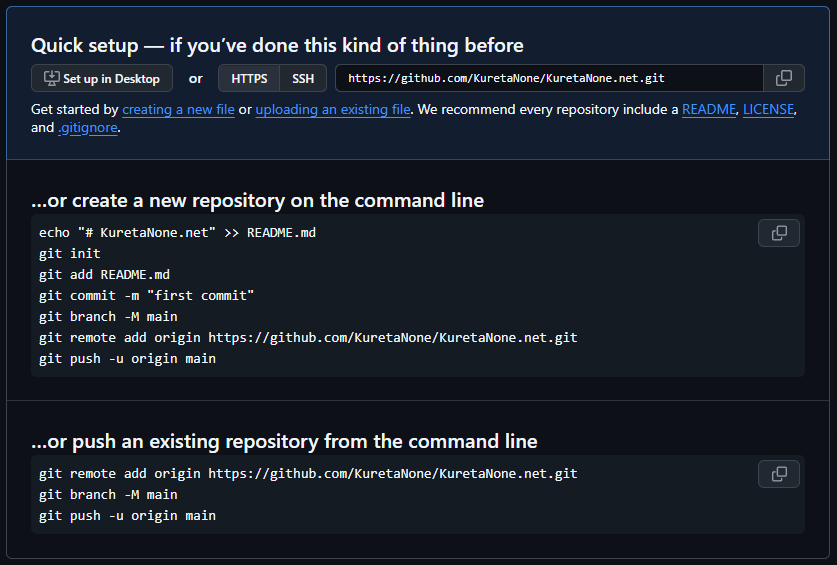Viewport: 837px width, 565px height.
Task: Click the LICENSE link
Action: [769, 109]
